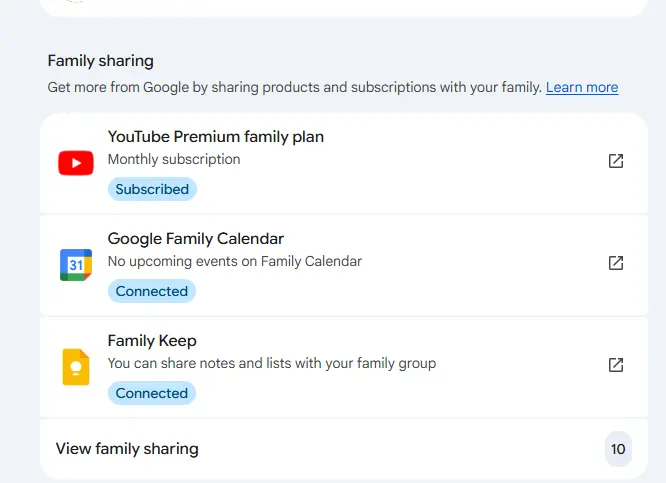Click the Get more from Google description
The image size is (666, 483).
pos(294,87)
